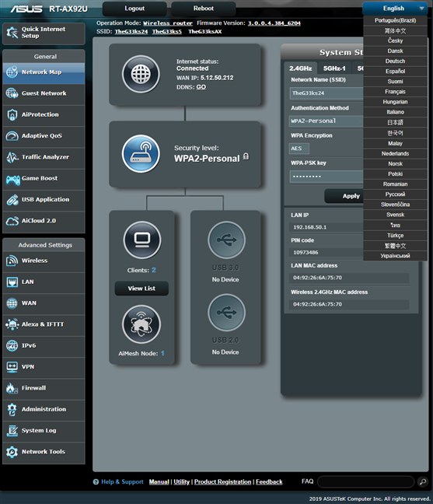The width and height of the screenshot is (433, 504).
Task: Click the Clients computer icon
Action: 142,240
